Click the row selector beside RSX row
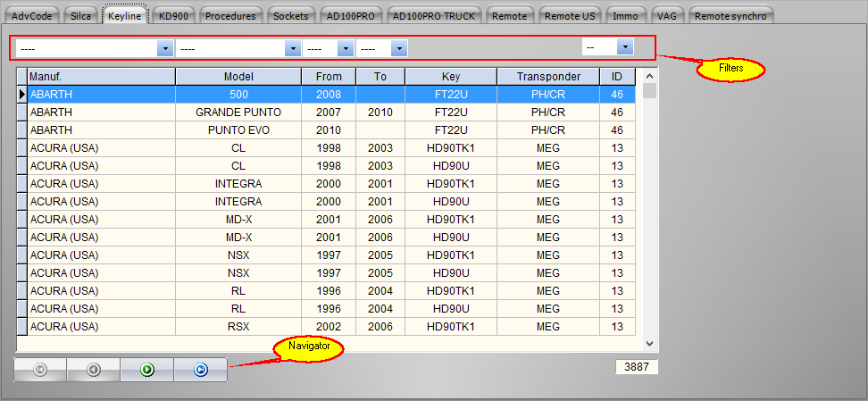Screen dimensions: 868x401 [21, 327]
